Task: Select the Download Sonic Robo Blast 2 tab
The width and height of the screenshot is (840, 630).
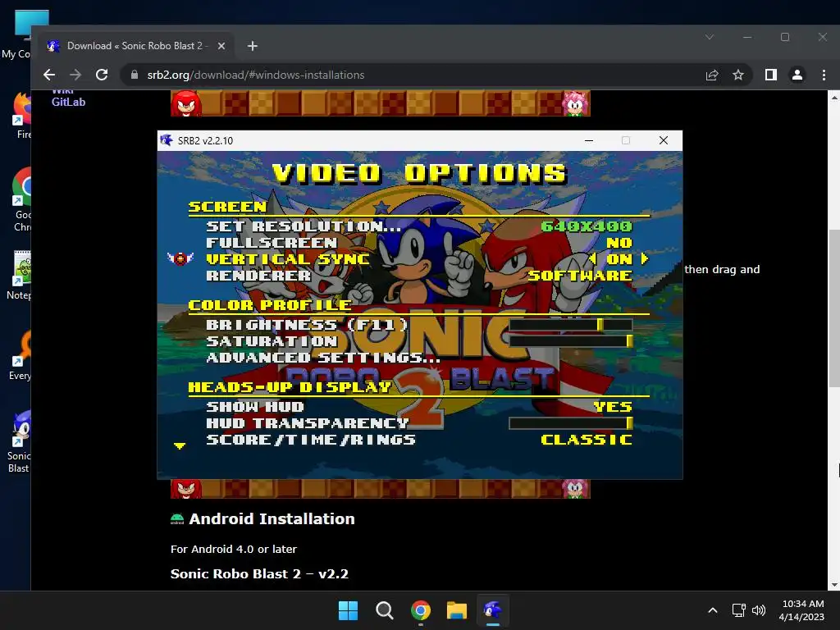Action: [137, 46]
